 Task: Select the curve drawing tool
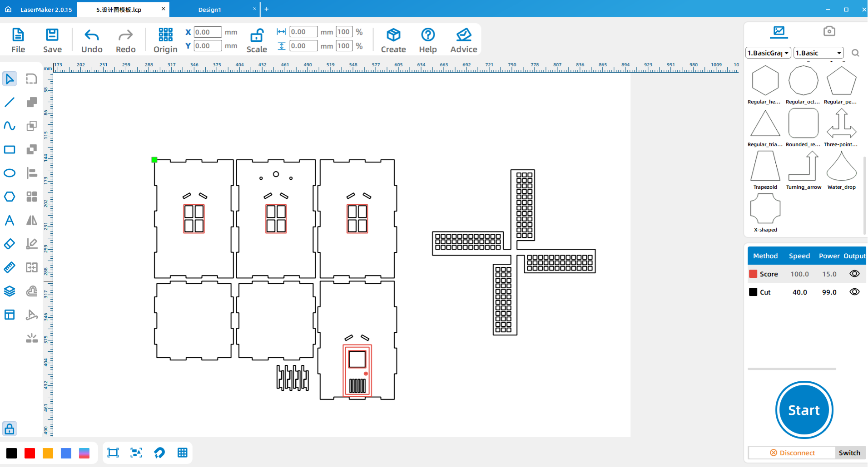tap(10, 126)
